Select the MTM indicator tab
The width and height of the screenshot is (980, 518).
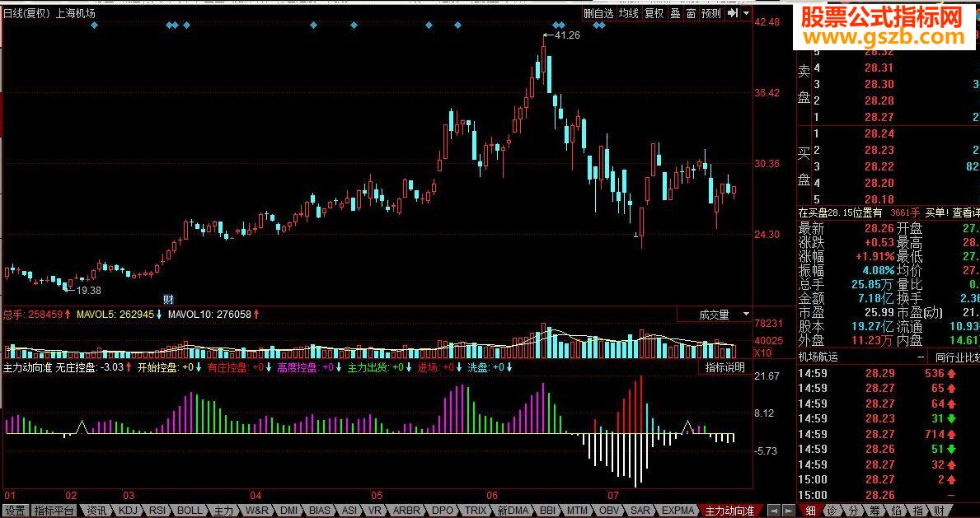click(578, 511)
